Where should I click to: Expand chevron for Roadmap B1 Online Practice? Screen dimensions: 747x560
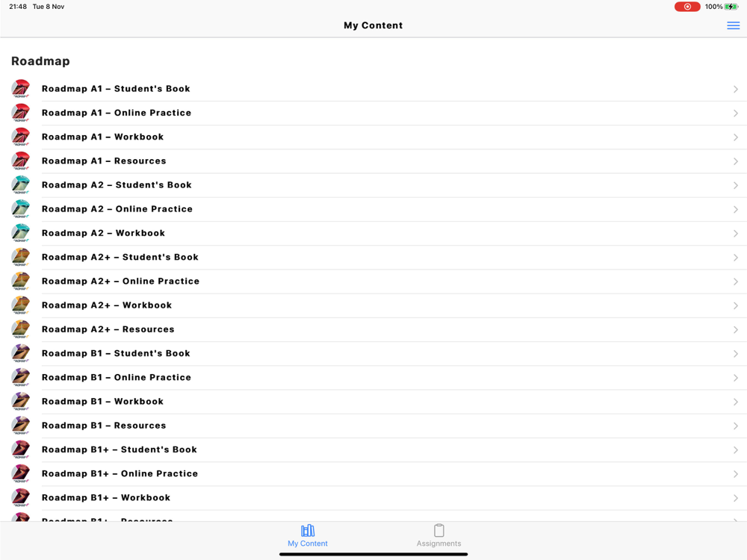[x=736, y=378]
